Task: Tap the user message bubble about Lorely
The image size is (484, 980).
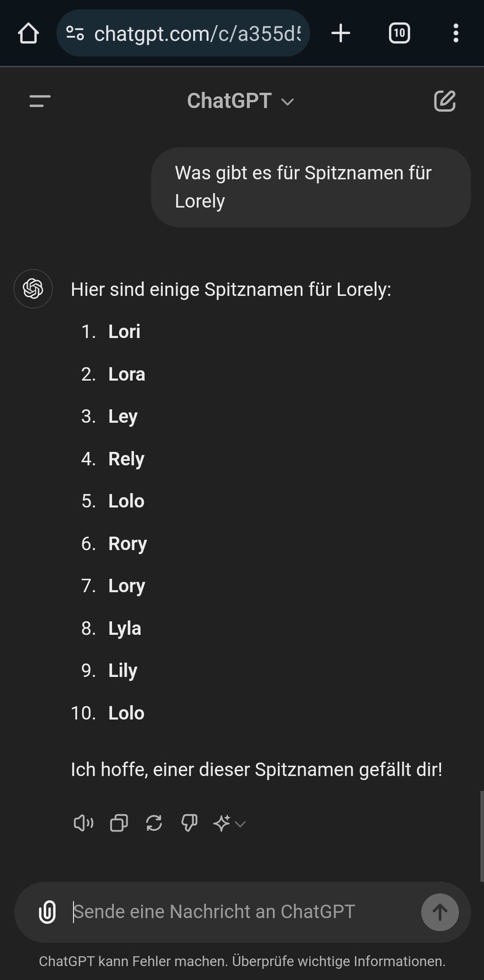Action: coord(311,187)
